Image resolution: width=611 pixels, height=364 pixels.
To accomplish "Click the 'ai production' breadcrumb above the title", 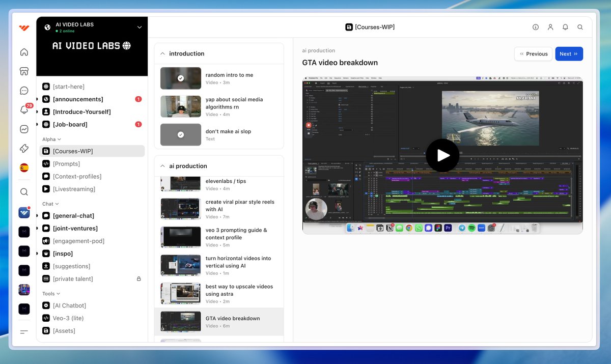I will point(319,50).
